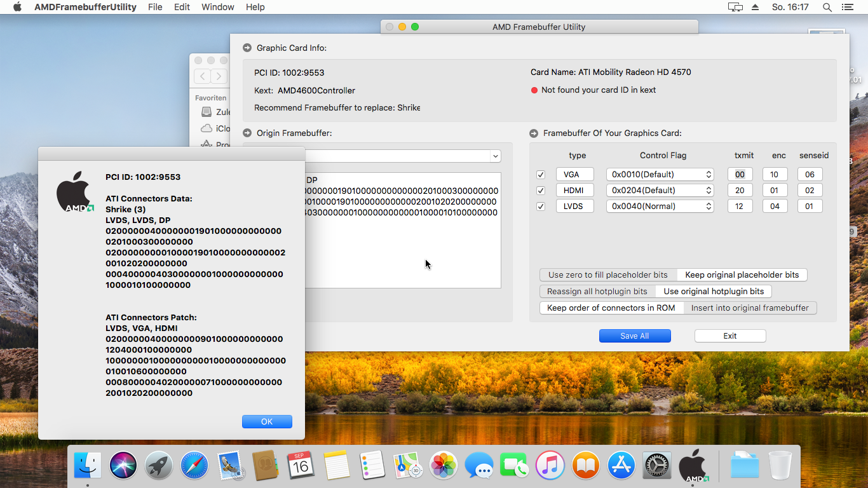Image resolution: width=868 pixels, height=488 pixels.
Task: Open the LVDS Control Flag dropdown
Action: click(x=660, y=206)
